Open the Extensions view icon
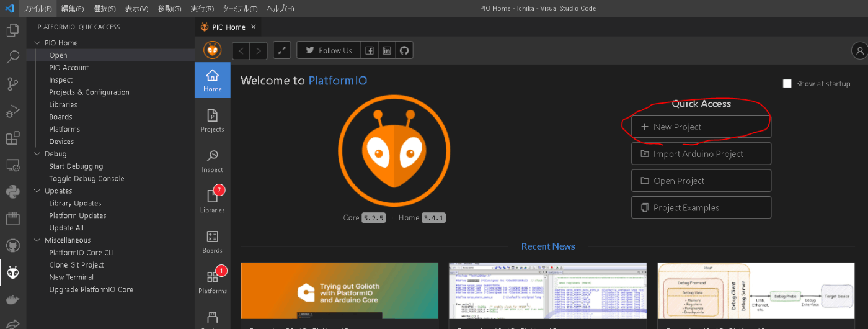 tap(12, 138)
